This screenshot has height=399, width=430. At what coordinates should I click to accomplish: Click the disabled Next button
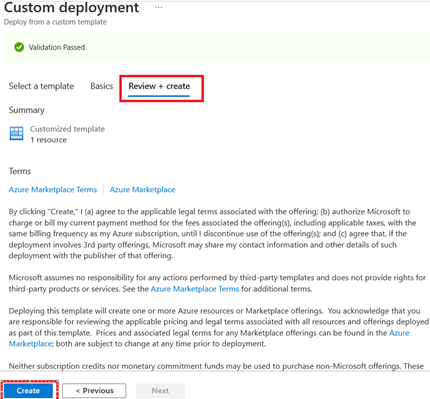coord(160,390)
